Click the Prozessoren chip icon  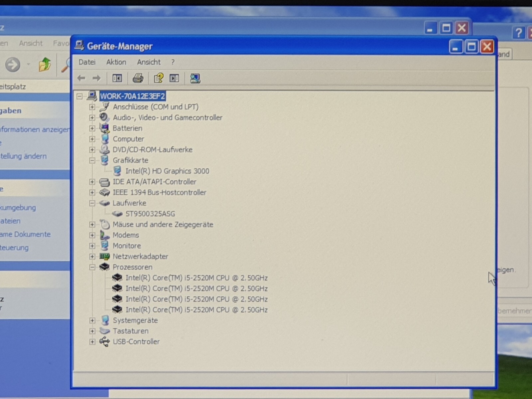point(104,267)
